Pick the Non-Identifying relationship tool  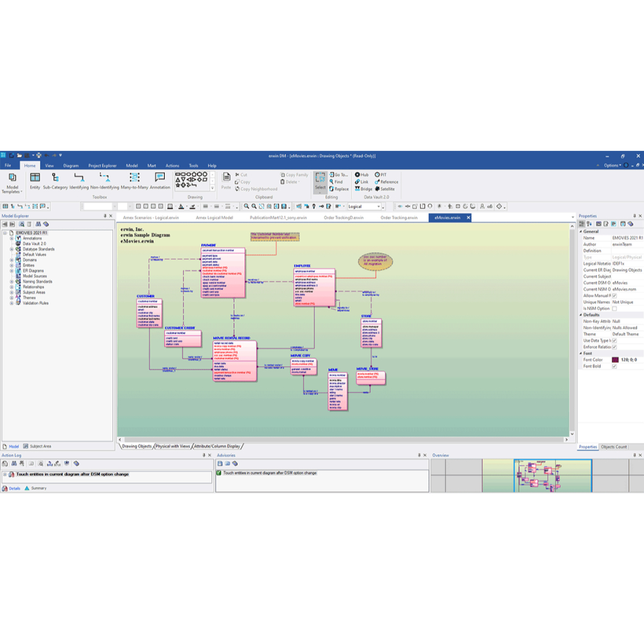click(x=105, y=180)
